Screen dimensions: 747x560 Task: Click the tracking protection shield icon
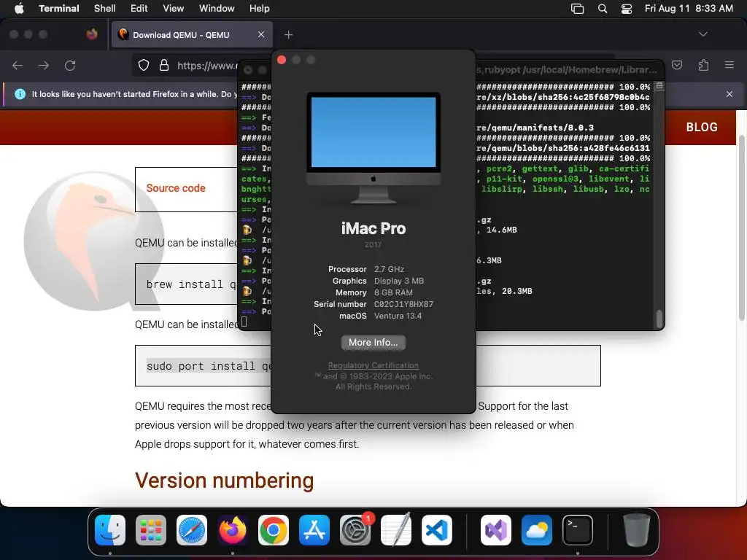144,65
